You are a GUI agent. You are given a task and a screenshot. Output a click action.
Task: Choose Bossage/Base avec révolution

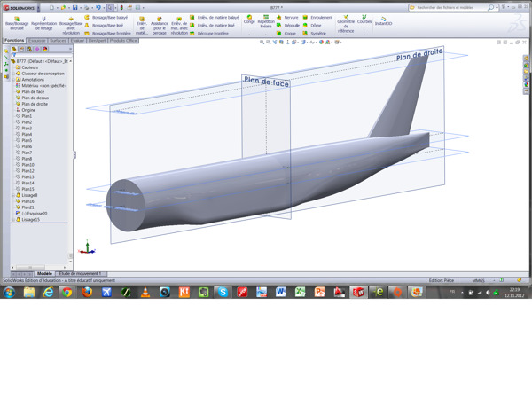coord(71,26)
